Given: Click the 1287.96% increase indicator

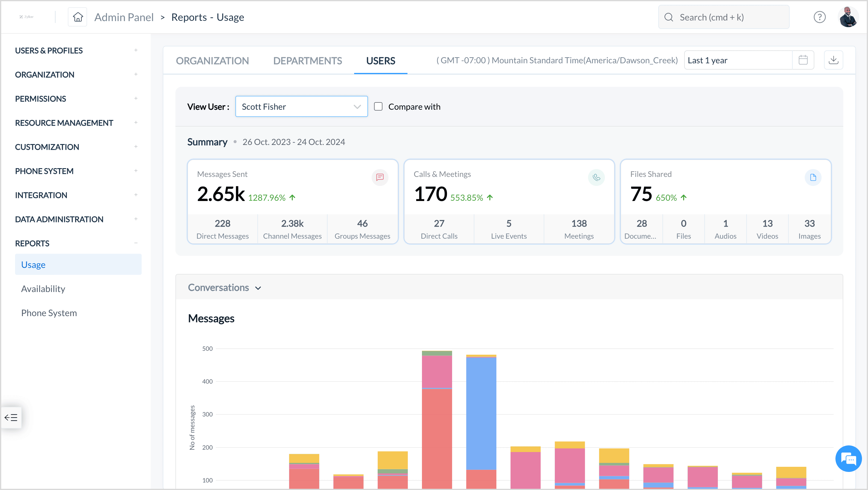Looking at the screenshot, I should tap(272, 197).
